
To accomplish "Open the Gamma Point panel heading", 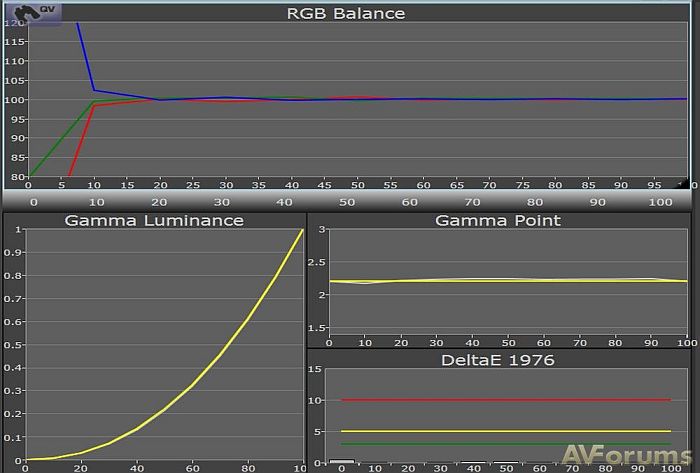I will tap(498, 220).
